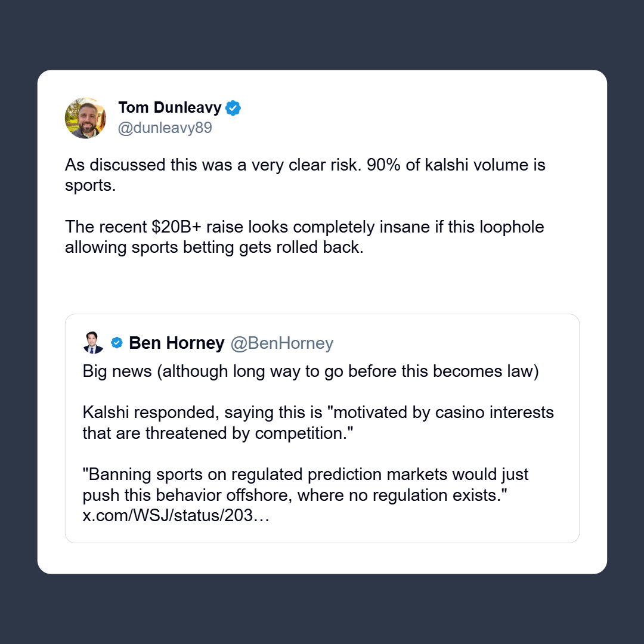Viewport: 644px width, 644px height.
Task: Click the @BenHorney handle
Action: (281, 343)
